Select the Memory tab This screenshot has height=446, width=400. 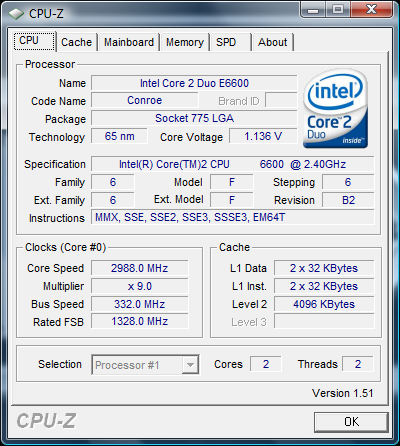185,42
